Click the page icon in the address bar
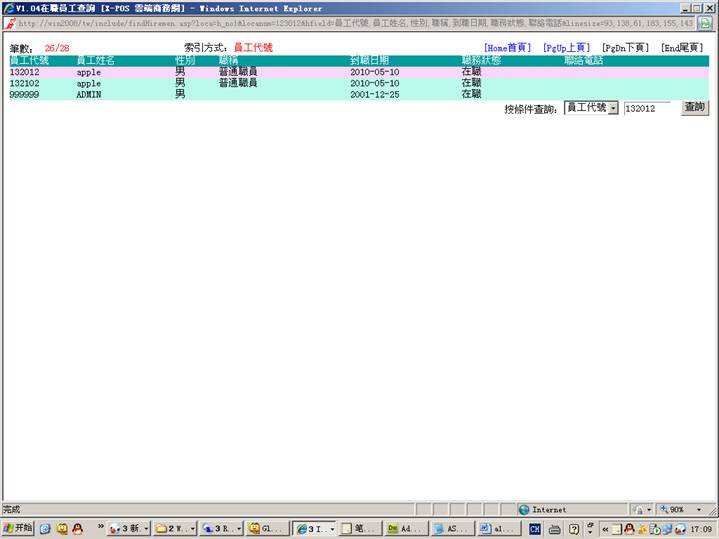Image resolution: width=719 pixels, height=539 pixels. (x=10, y=23)
